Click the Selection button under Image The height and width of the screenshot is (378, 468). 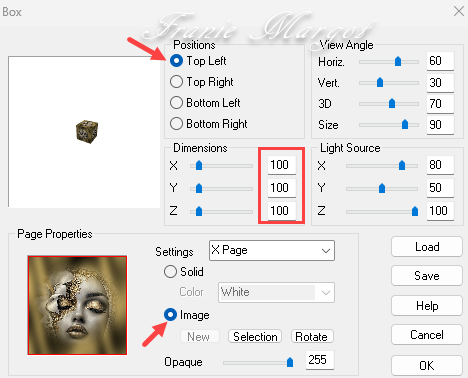click(x=255, y=337)
